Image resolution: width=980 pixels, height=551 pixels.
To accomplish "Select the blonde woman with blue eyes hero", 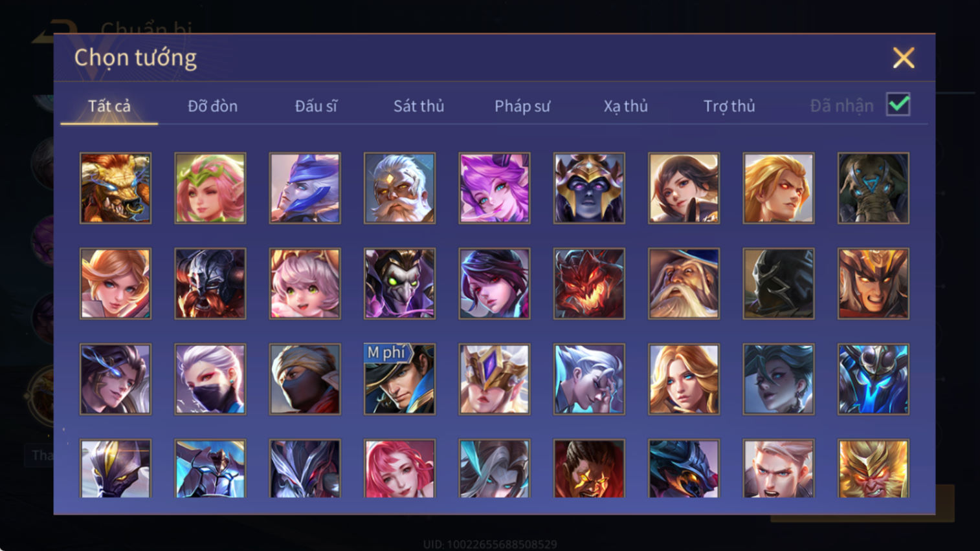I will click(x=684, y=379).
